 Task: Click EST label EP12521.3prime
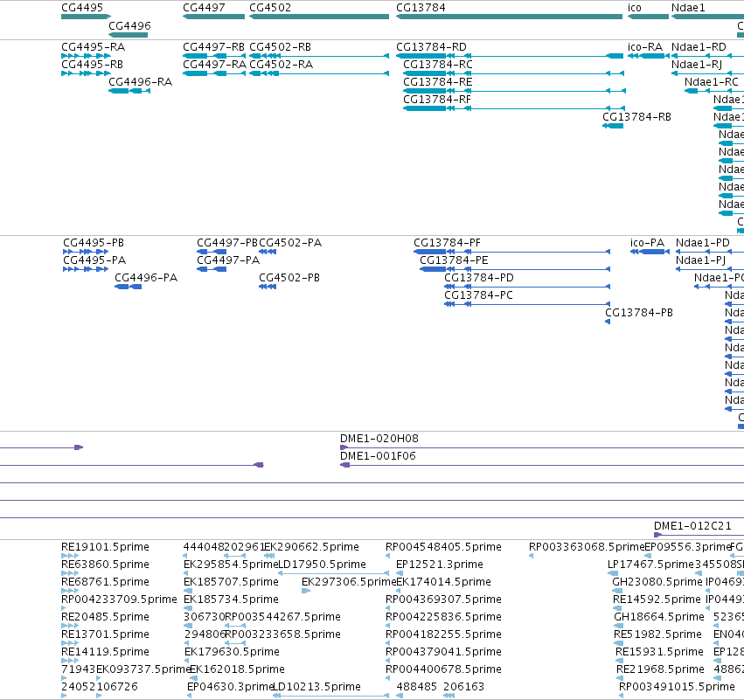tap(440, 565)
